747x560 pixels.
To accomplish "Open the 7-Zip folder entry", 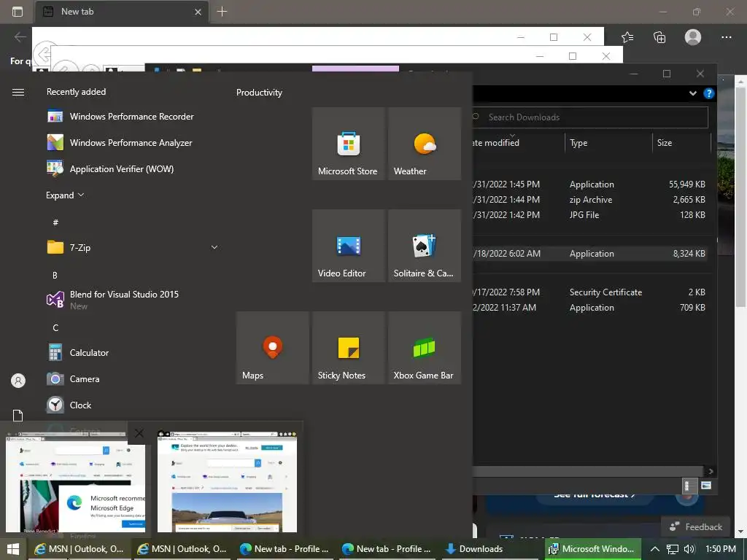I will pyautogui.click(x=133, y=248).
